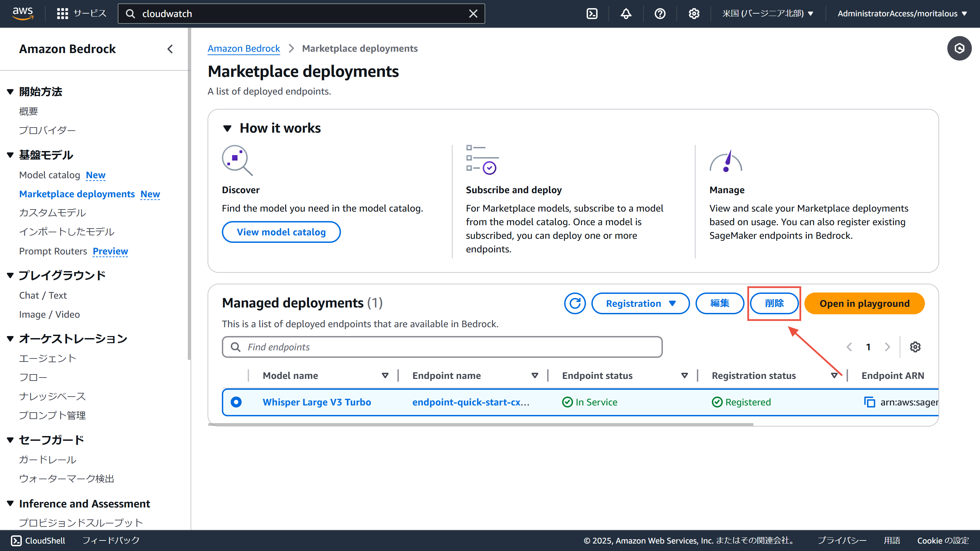Collapse the How it works section
This screenshot has height=551, width=980.
click(228, 129)
